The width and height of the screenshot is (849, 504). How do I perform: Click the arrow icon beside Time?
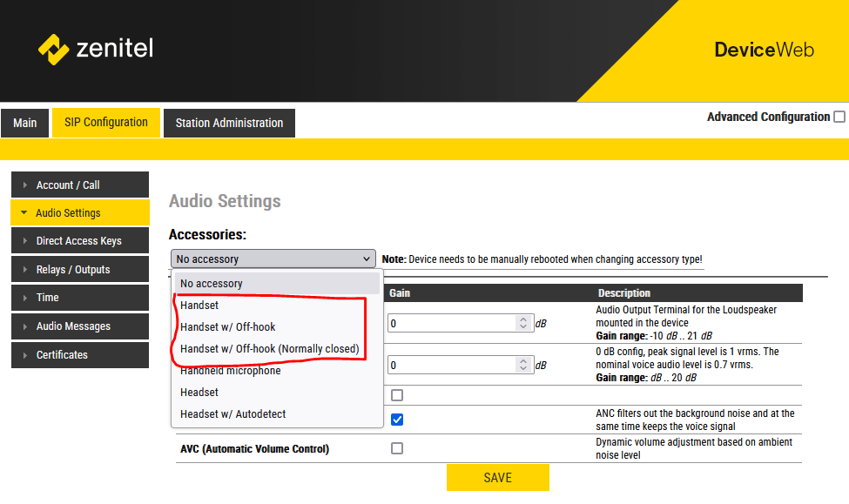[x=25, y=298]
